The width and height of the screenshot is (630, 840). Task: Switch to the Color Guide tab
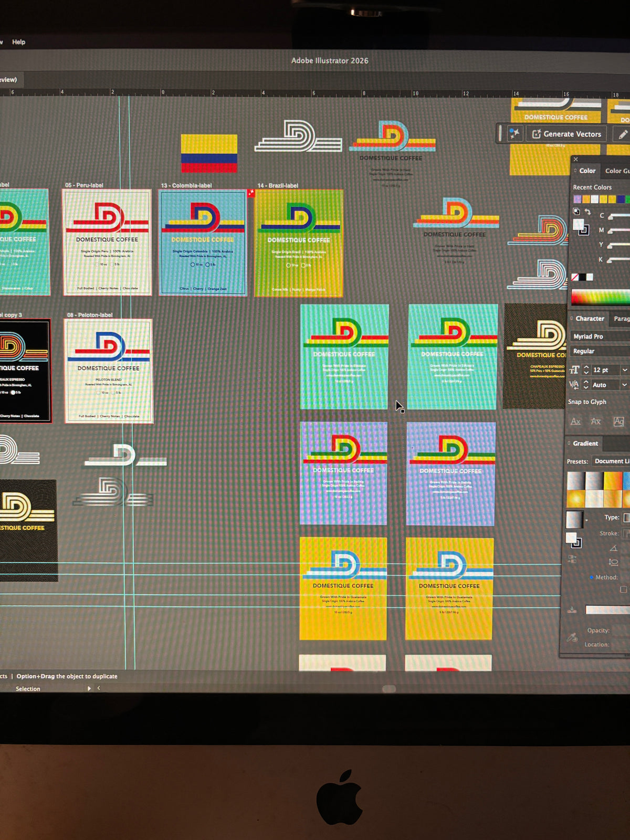[x=617, y=171]
